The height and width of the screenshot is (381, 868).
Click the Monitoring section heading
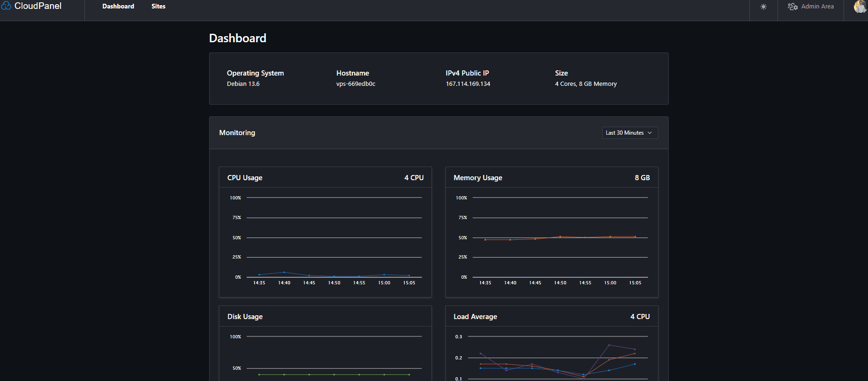237,133
